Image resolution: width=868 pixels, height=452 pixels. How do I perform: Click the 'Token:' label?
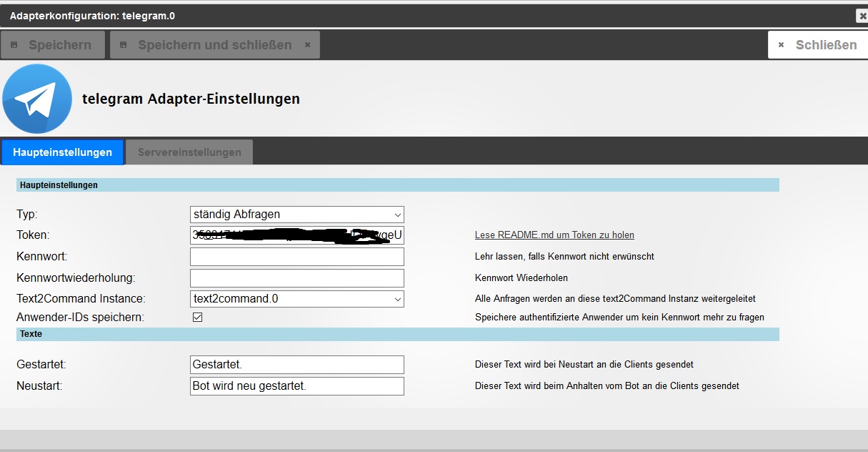pos(33,235)
